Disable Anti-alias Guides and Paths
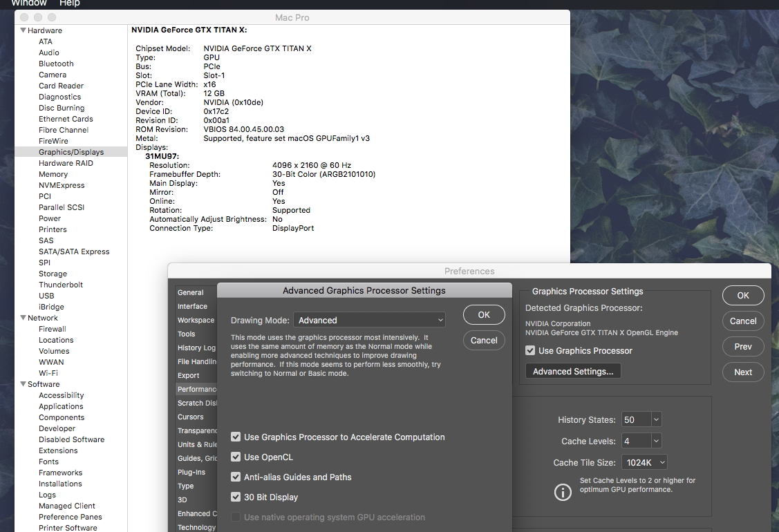 coord(236,477)
